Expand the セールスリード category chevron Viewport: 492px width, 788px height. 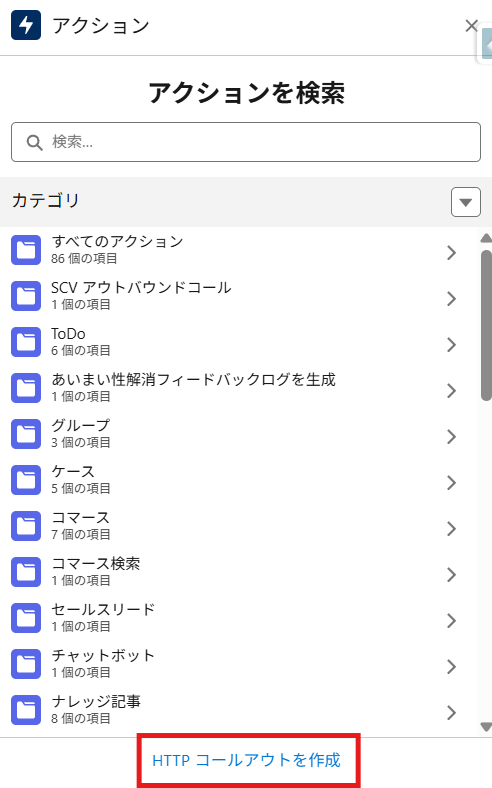tap(451, 620)
